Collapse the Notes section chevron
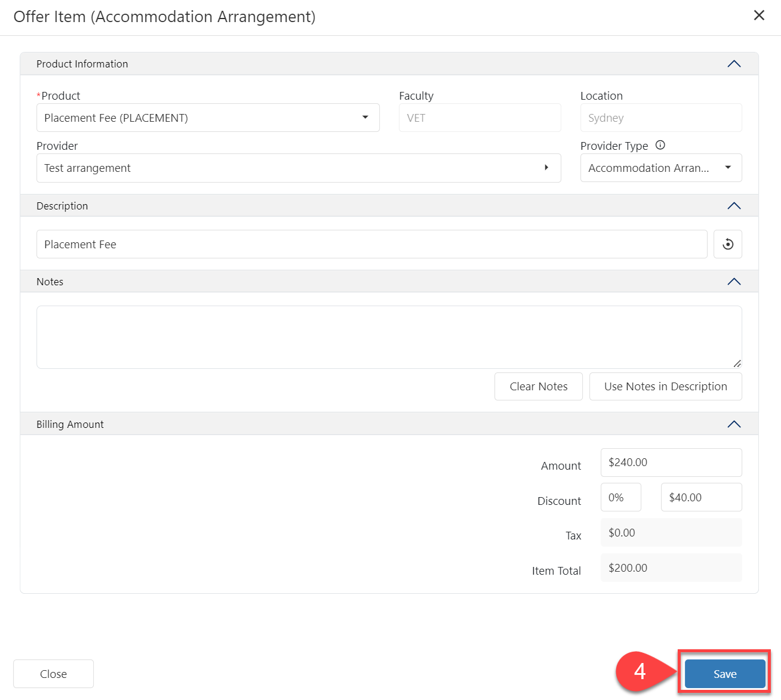This screenshot has width=781, height=700. click(734, 282)
